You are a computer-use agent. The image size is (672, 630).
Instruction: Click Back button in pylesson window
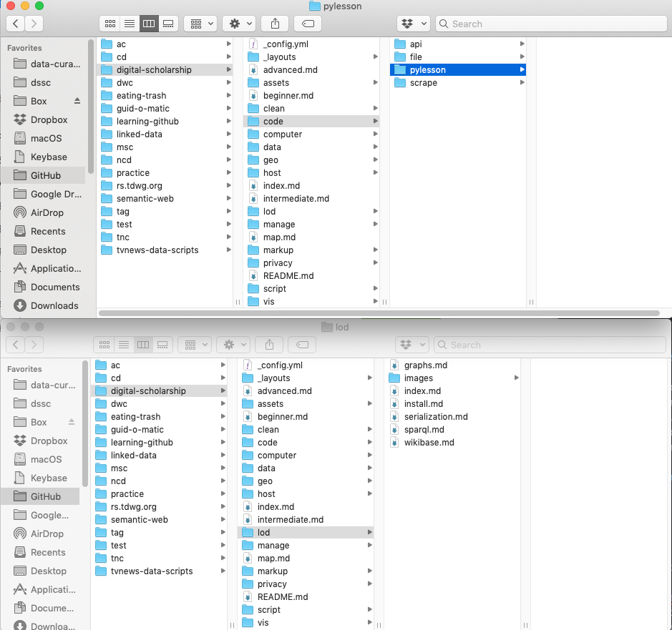(16, 24)
